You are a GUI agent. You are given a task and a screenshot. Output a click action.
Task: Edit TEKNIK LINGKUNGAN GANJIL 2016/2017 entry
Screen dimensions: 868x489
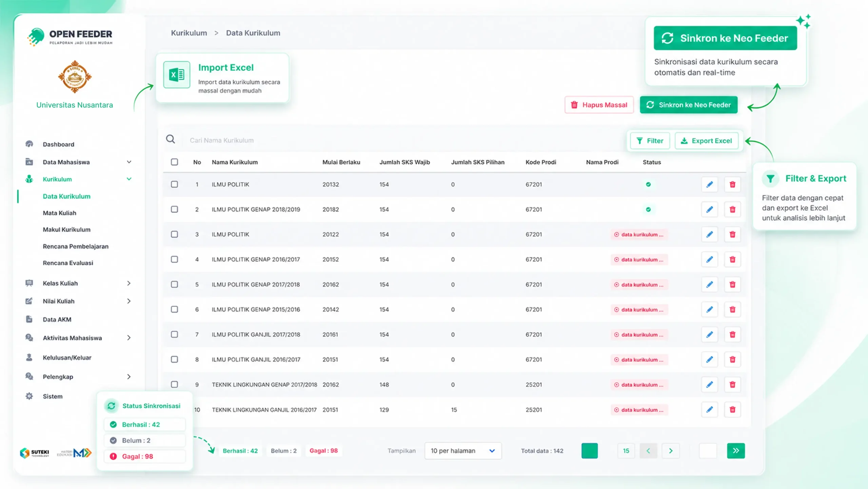coord(709,410)
